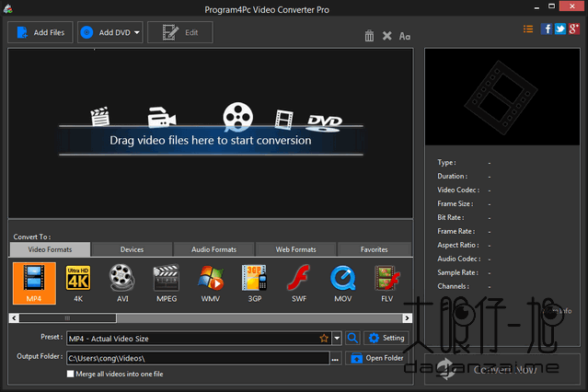The image size is (588, 392).
Task: Open the orange list menu icon
Action: [x=528, y=29]
